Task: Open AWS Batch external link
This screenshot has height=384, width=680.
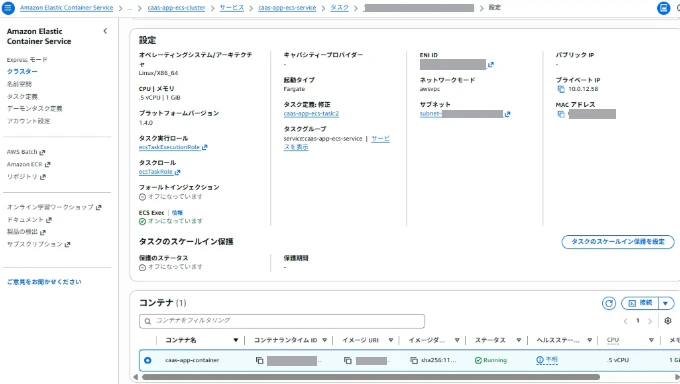Action: 26,152
